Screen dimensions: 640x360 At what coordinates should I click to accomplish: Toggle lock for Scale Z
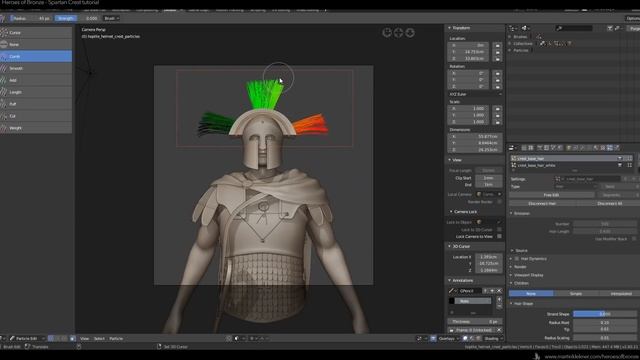[x=497, y=122]
